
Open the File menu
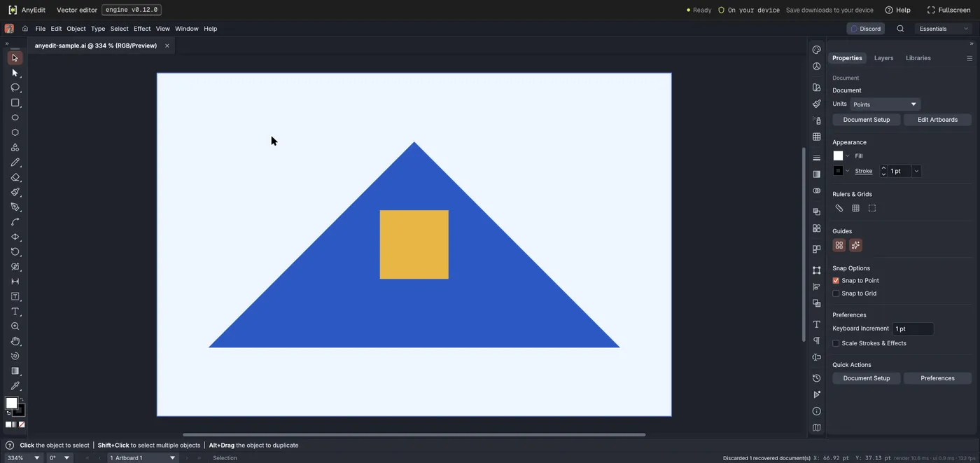[x=41, y=29]
